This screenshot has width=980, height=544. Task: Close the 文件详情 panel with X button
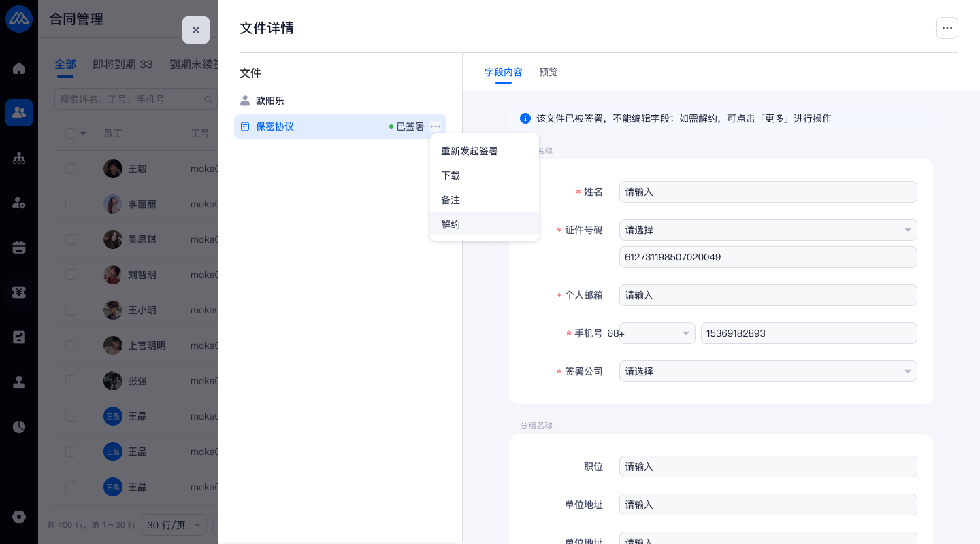click(196, 30)
